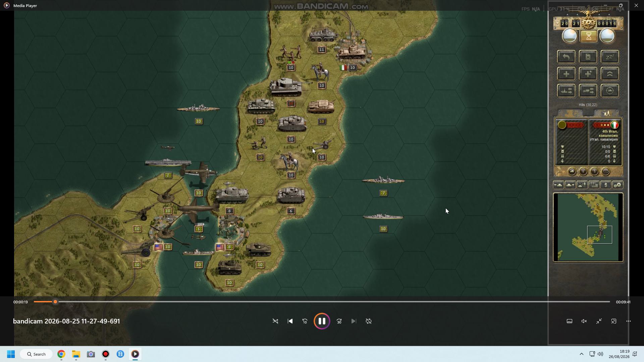
Task: Click the previous unit tank-arrow button
Action: [x=558, y=185]
